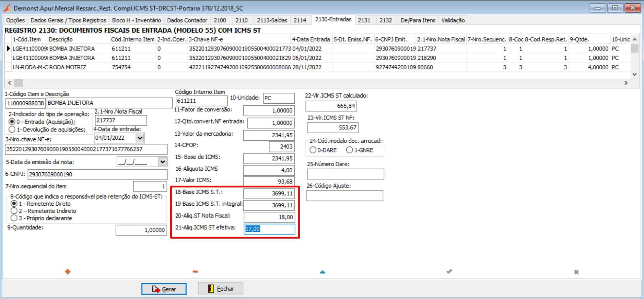Click the item description field BOMBA INJETORA
Screen dimensions: 644x299
110,103
